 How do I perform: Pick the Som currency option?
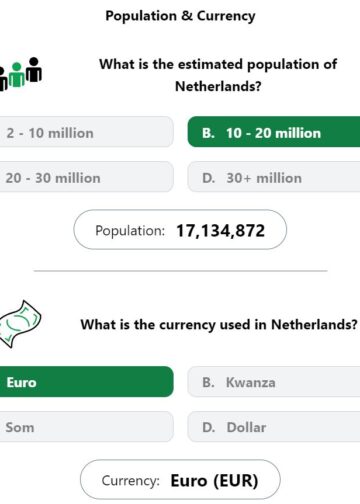click(x=86, y=427)
